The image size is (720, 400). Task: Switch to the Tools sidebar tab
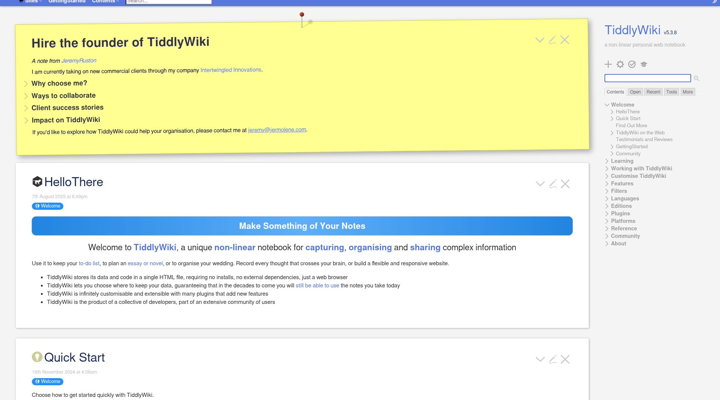[x=671, y=92]
